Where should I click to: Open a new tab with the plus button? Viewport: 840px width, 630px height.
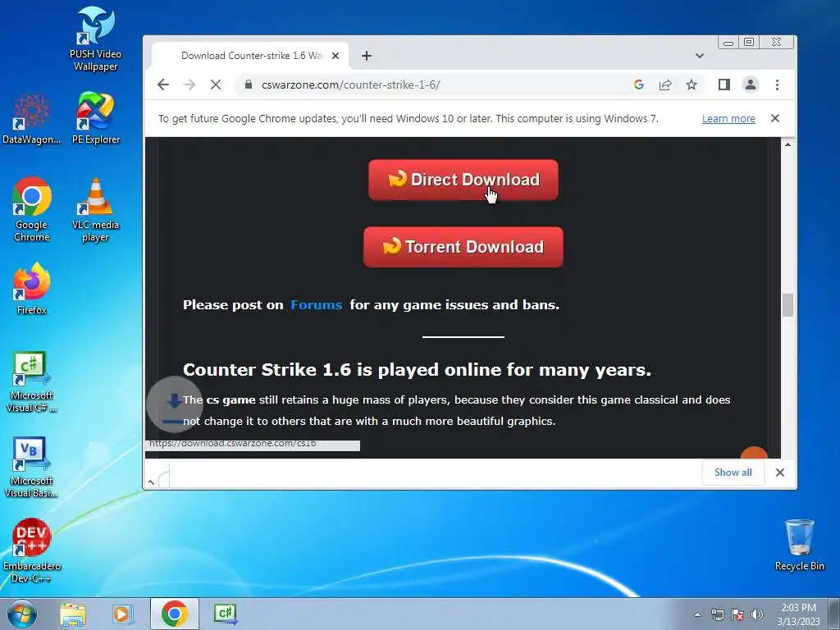[x=367, y=56]
